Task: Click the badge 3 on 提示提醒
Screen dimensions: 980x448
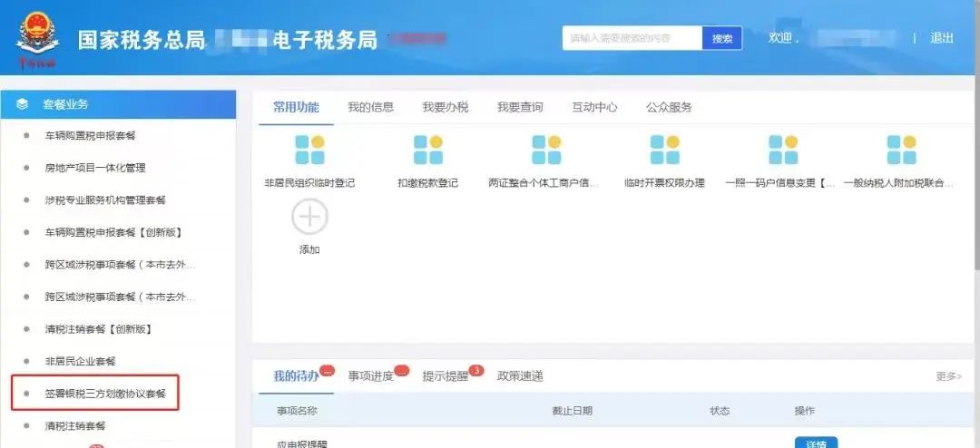Action: (x=475, y=371)
